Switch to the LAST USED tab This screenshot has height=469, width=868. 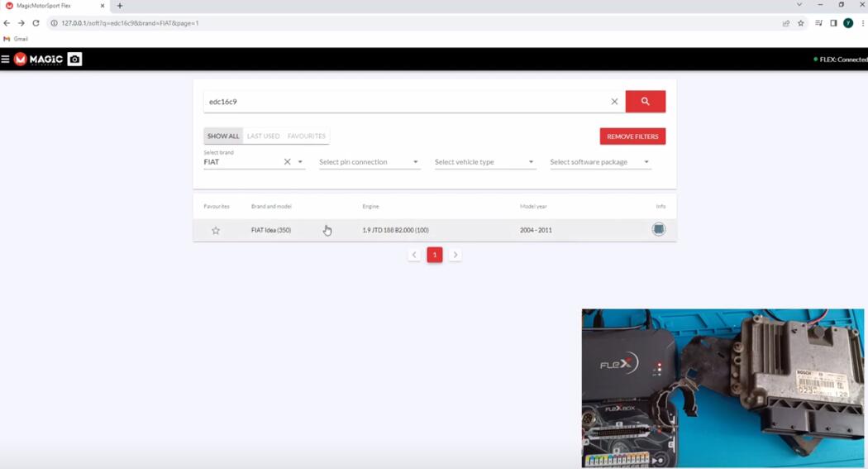pyautogui.click(x=263, y=136)
